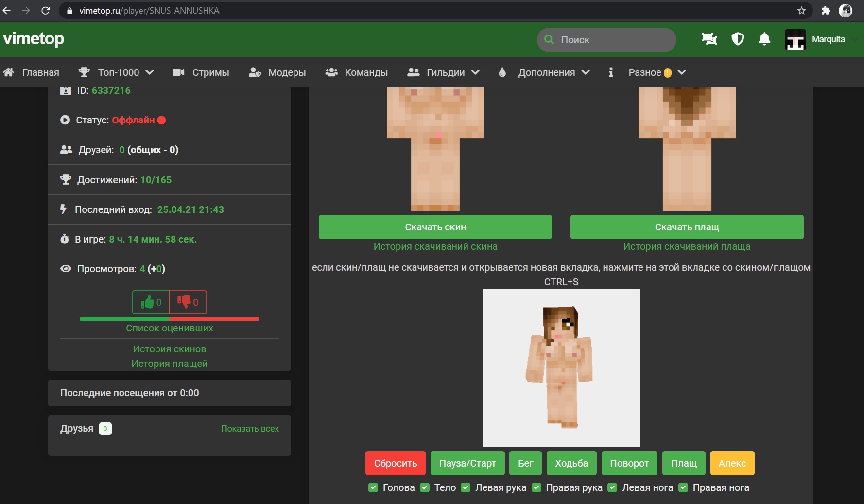Uncheck the Левая рука checkbox
Screen dimensions: 864x504
(466, 487)
